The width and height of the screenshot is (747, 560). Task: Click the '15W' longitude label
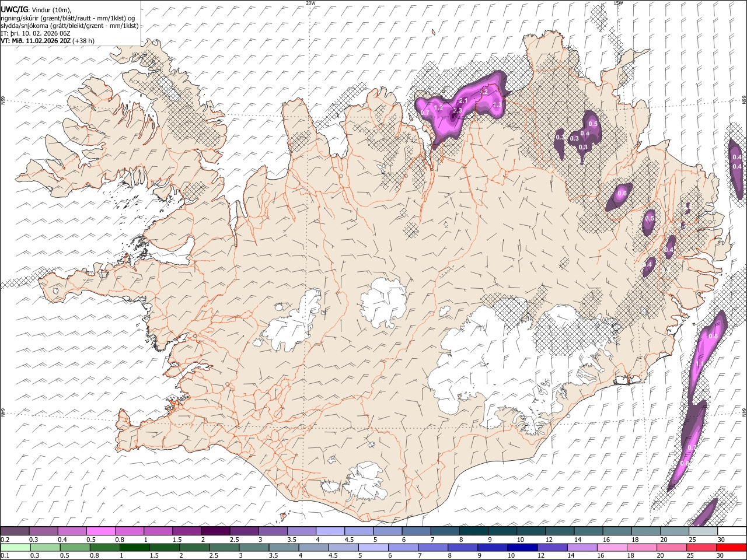(618, 3)
